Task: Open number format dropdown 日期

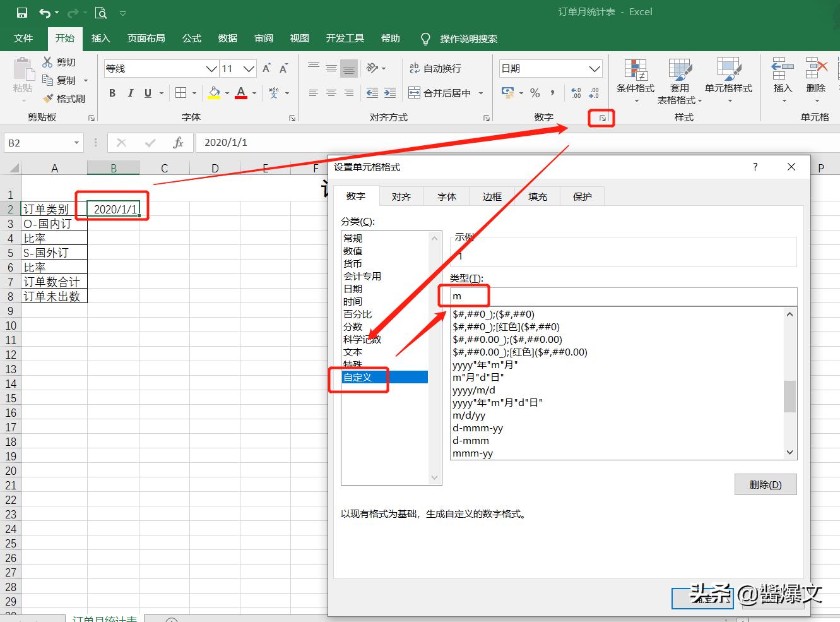Action: pos(595,68)
